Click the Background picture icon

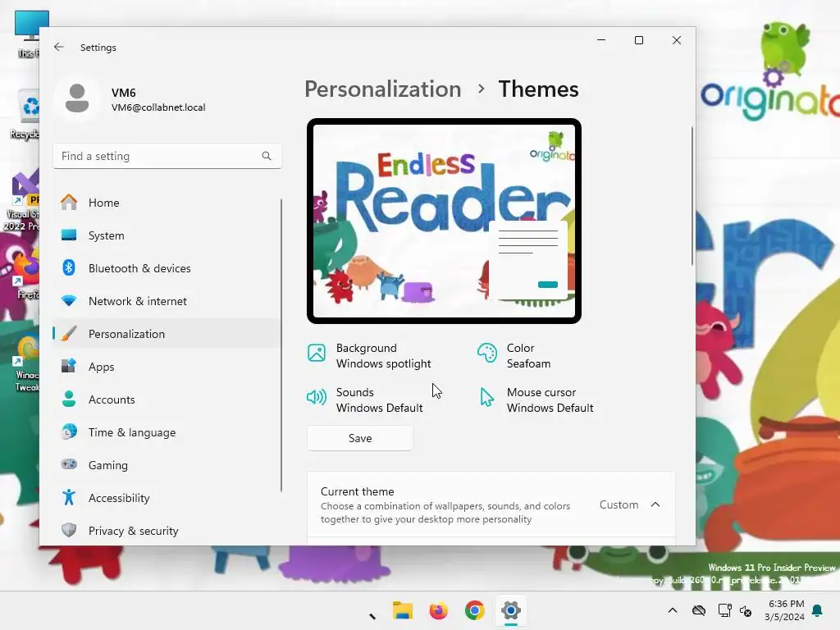317,353
